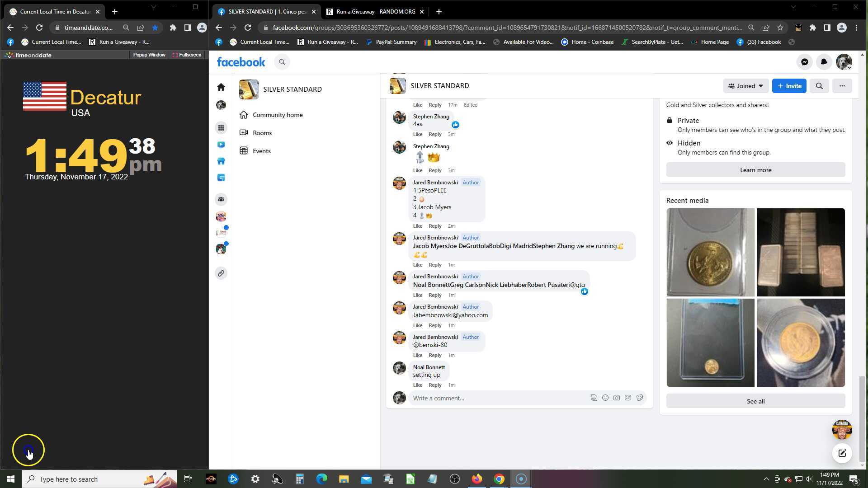This screenshot has height=488, width=868.
Task: Open the Facebook menu grid icon
Action: coord(221,128)
